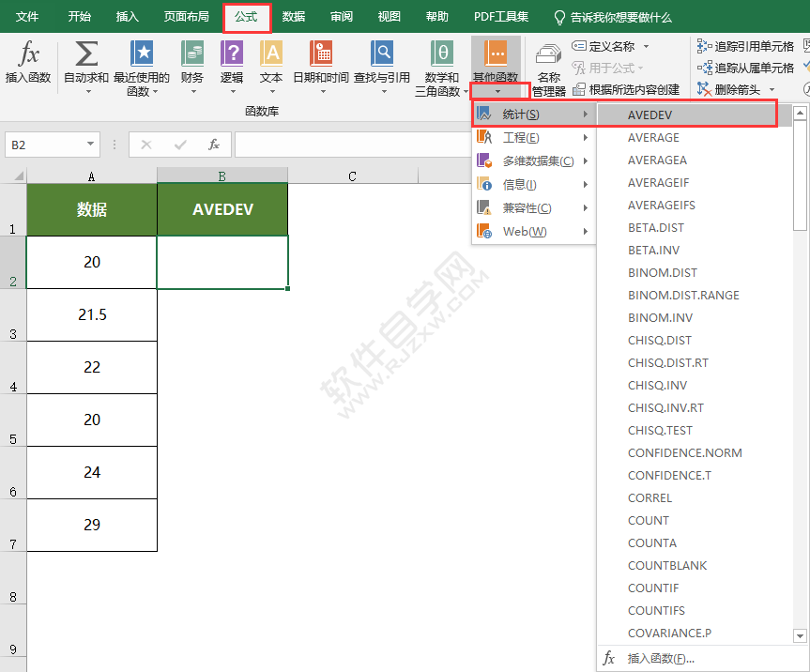The width and height of the screenshot is (810, 672).
Task: Choose COUNTBLANK from the function list
Action: (695, 566)
